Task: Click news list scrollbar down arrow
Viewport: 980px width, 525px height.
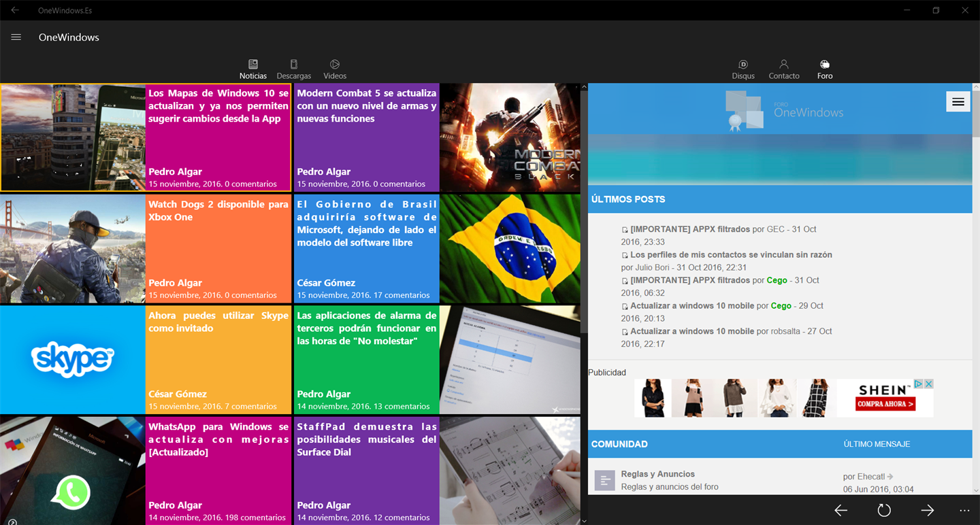Action: pyautogui.click(x=584, y=521)
